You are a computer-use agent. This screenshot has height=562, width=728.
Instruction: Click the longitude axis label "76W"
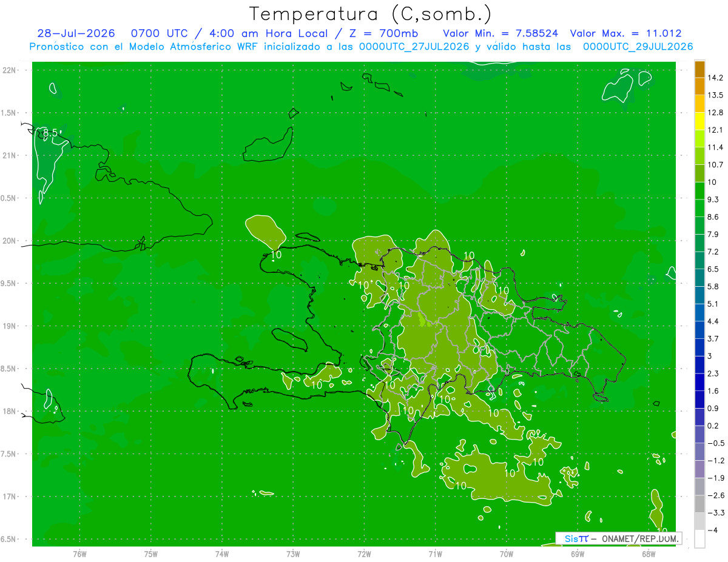tap(79, 554)
